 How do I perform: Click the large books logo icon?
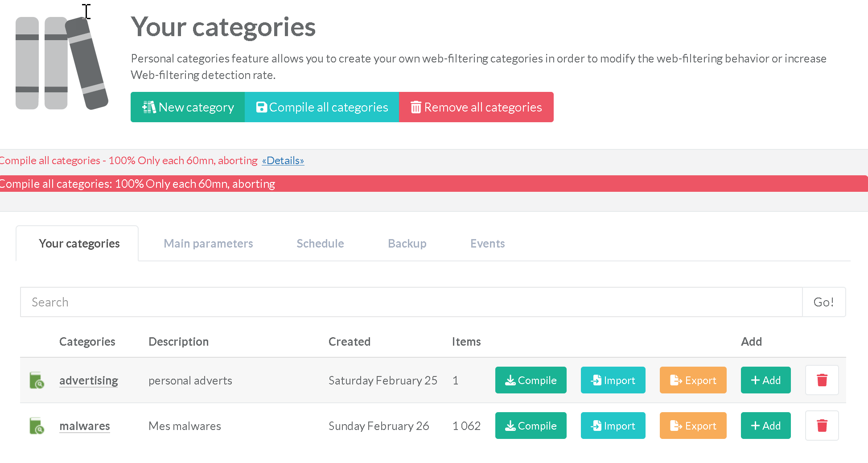[62, 63]
